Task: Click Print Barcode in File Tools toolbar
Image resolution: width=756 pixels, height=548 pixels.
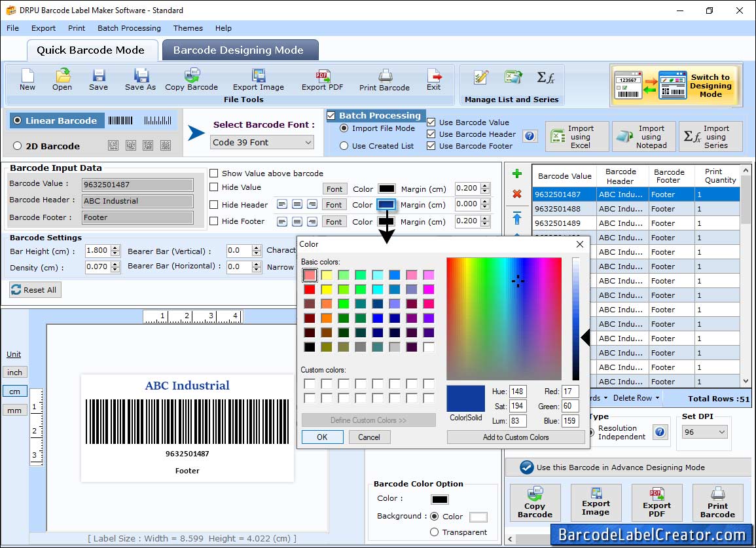Action: pyautogui.click(x=384, y=80)
